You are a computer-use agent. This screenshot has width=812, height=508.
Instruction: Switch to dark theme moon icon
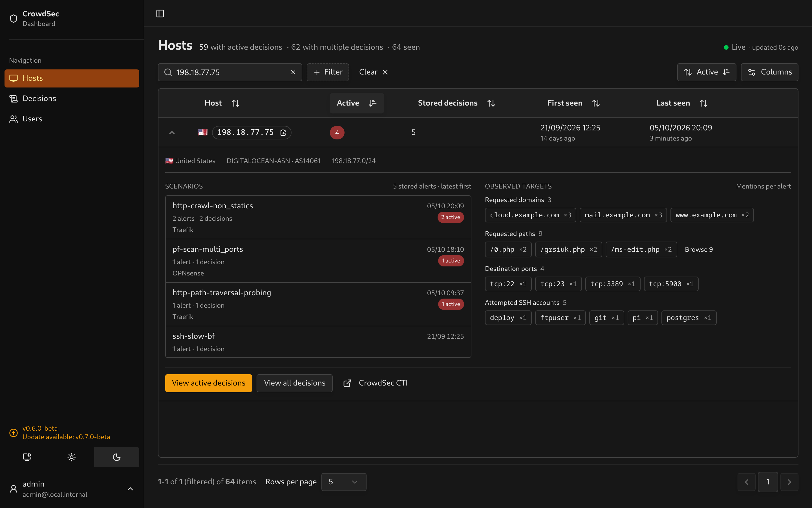point(116,457)
